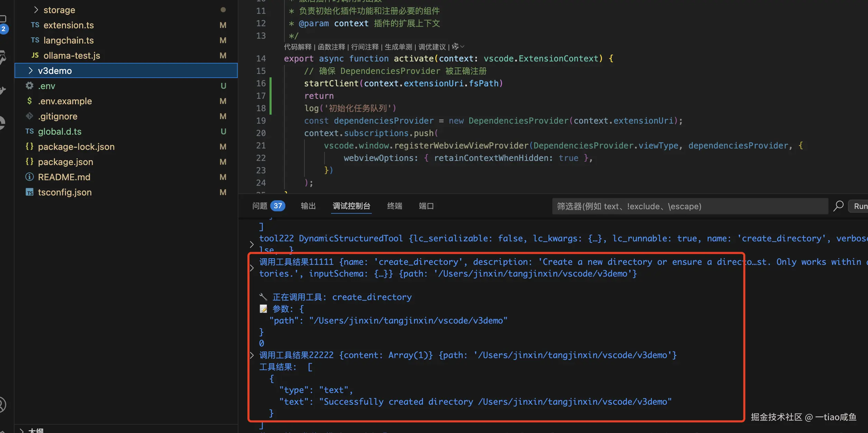Click the JS icon of ollama-test.js

pos(35,55)
